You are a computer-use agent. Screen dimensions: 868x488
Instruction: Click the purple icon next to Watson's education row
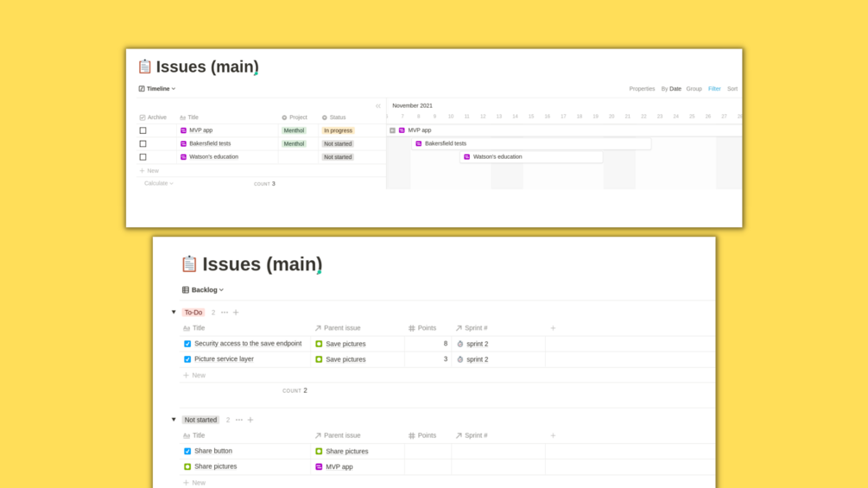[183, 157]
